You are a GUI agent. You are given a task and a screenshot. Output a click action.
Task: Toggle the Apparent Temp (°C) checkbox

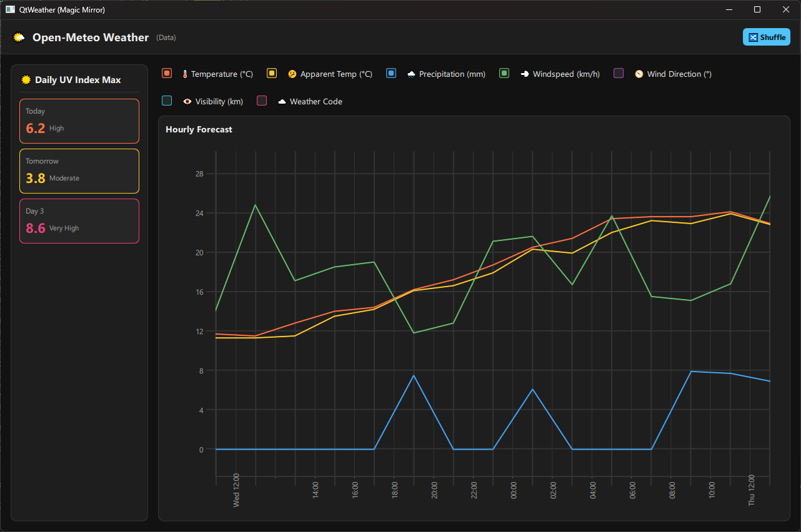point(272,73)
